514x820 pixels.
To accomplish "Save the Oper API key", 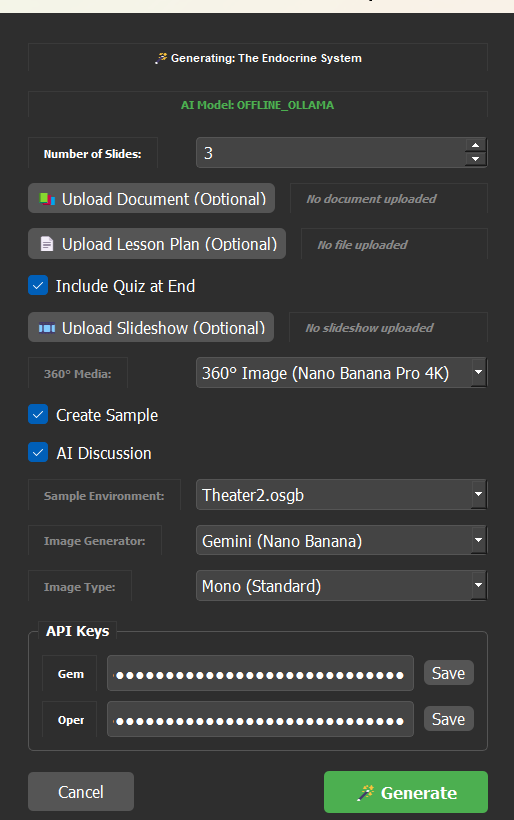I will click(x=449, y=719).
